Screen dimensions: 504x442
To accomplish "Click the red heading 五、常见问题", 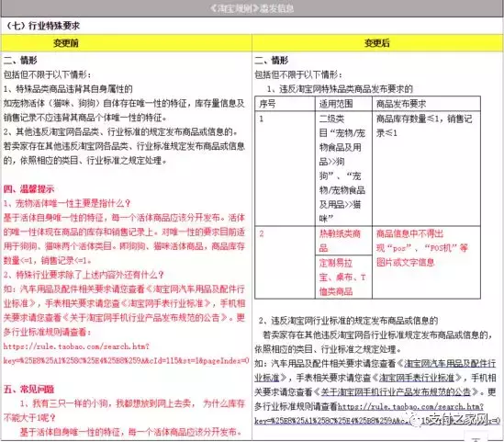I will [29, 389].
